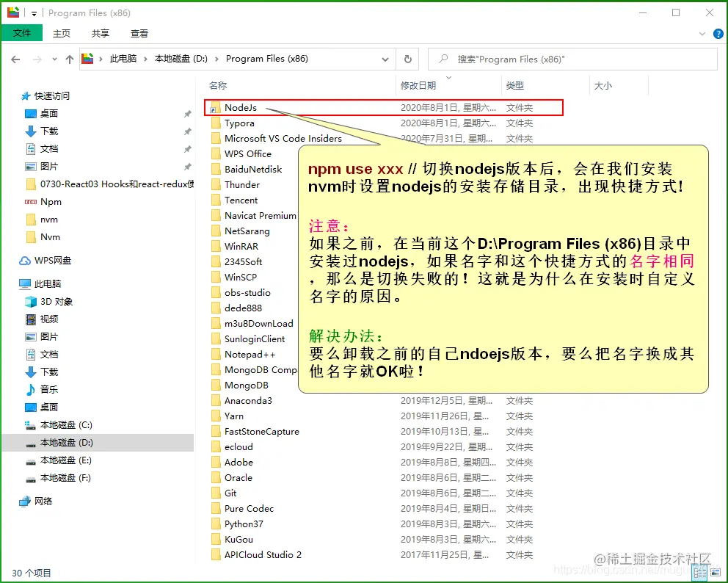The image size is (728, 583).
Task: Select the Pure Codec folder row
Action: [371, 508]
